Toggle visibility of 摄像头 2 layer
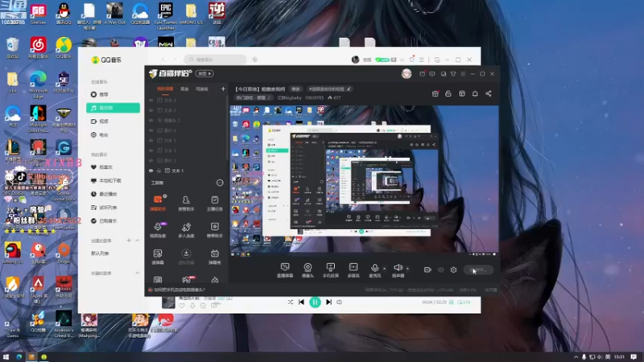Screen dimensions: 644x362 151,120
